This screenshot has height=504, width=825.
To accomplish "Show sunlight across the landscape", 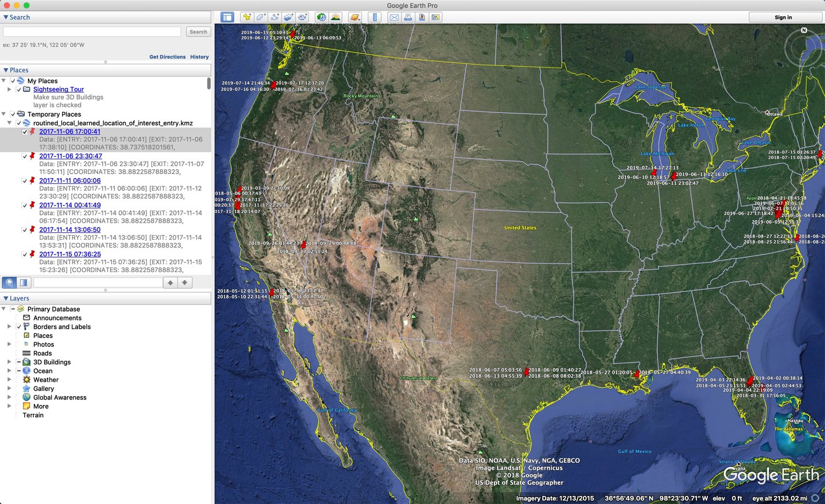I will tap(335, 18).
